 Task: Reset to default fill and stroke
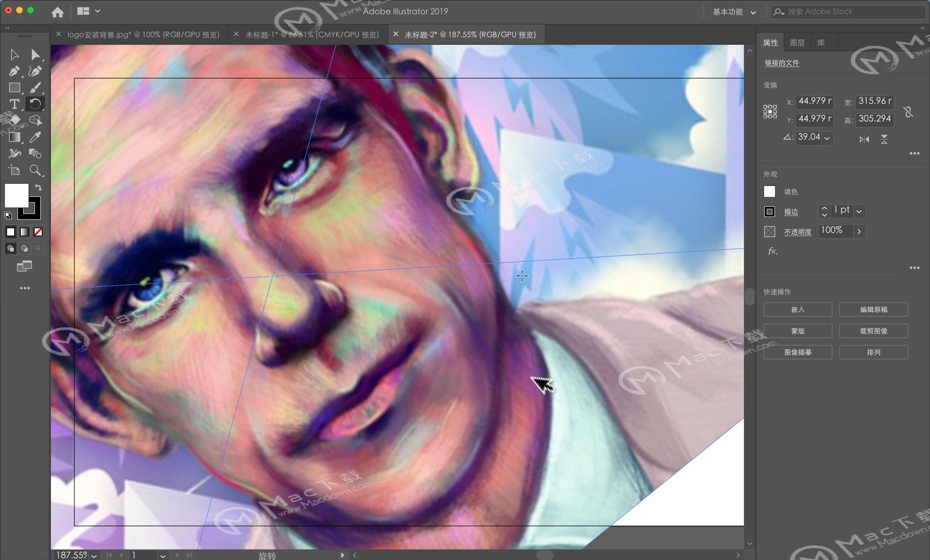click(8, 215)
